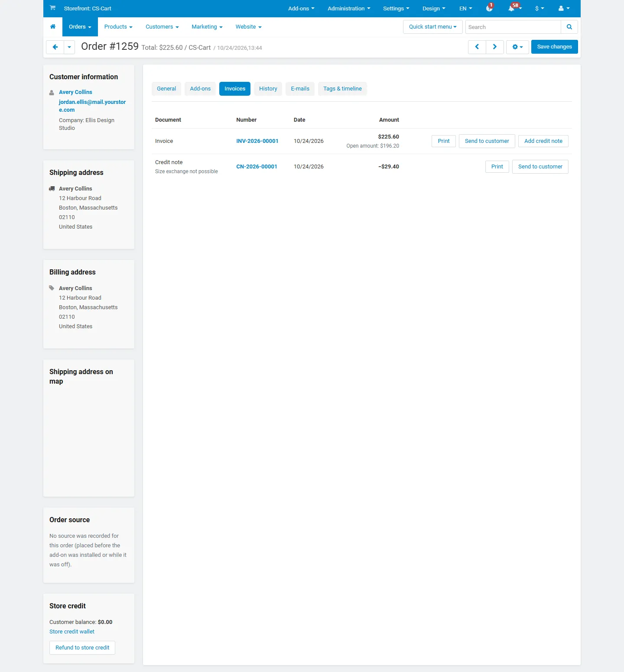Screen dimensions: 624x672
Task: Open the Orders dropdown menu
Action: coord(80,27)
